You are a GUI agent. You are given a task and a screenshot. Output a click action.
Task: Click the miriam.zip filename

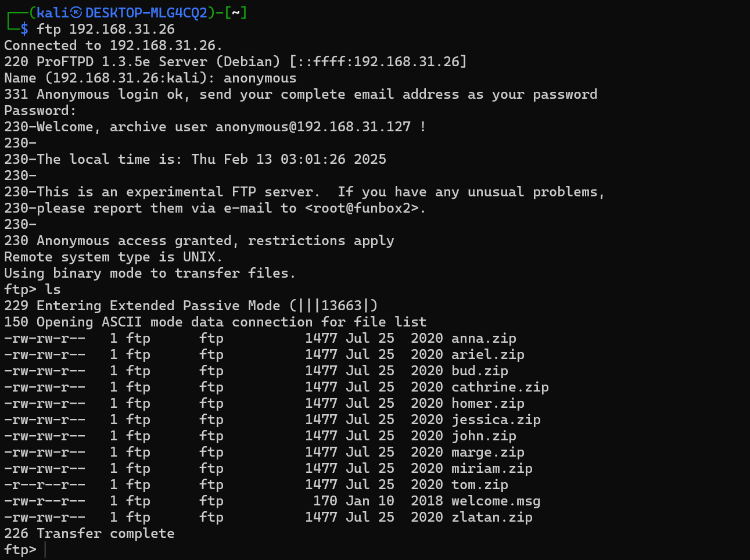pos(491,468)
